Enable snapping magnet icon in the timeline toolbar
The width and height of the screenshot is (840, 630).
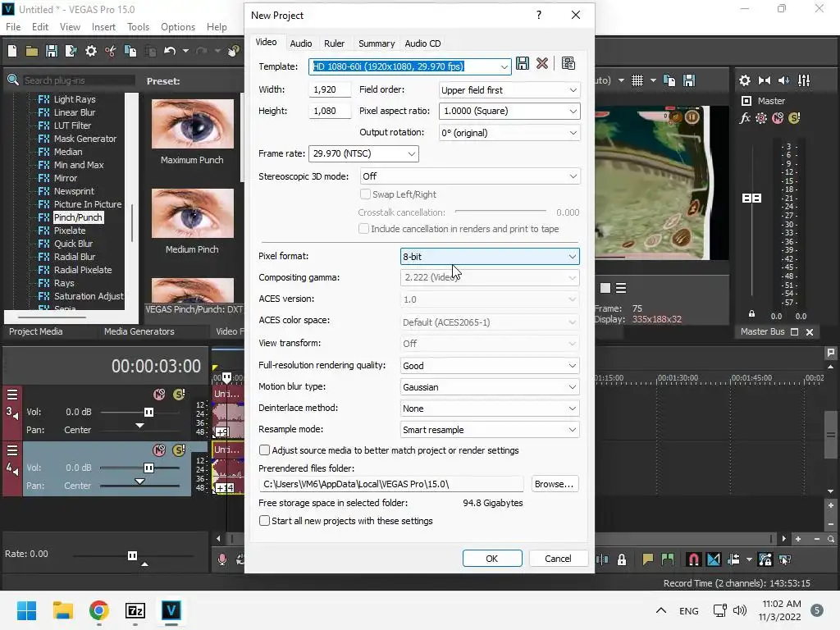[x=693, y=559]
